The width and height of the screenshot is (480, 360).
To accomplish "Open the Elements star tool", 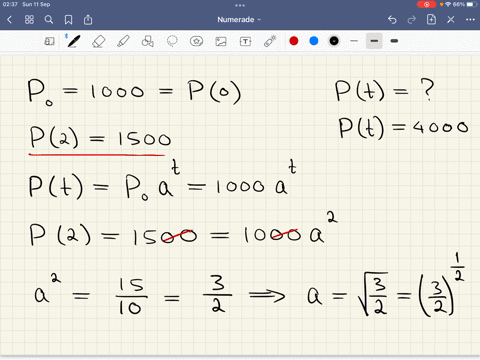I will pyautogui.click(x=196, y=41).
